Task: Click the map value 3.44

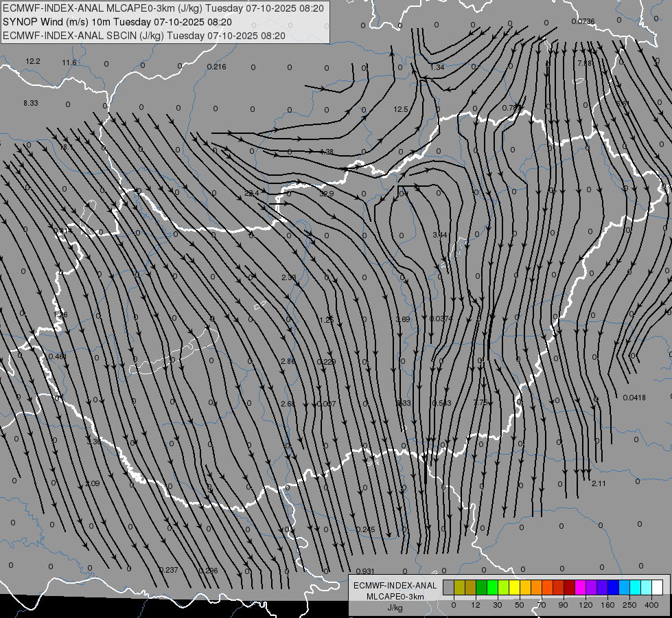Action: (440, 235)
